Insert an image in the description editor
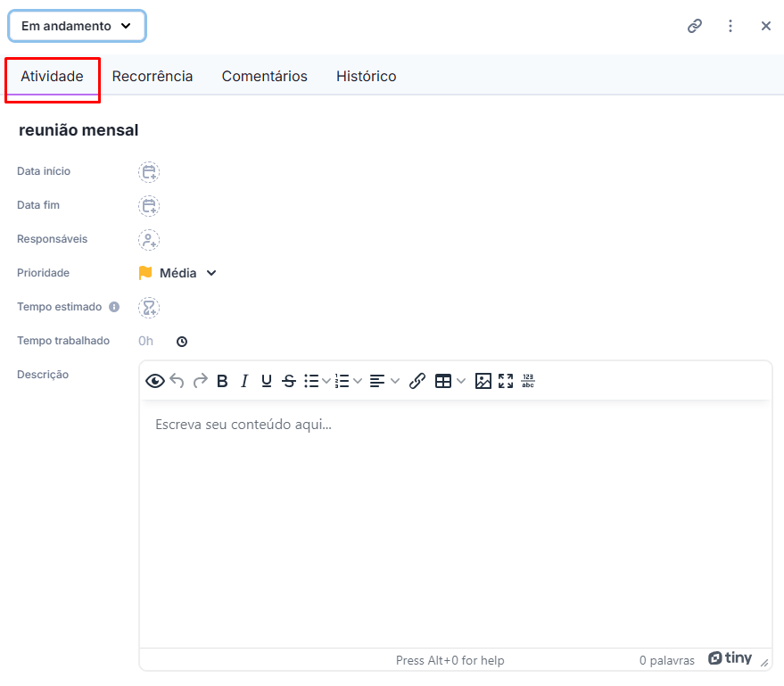 pos(483,381)
